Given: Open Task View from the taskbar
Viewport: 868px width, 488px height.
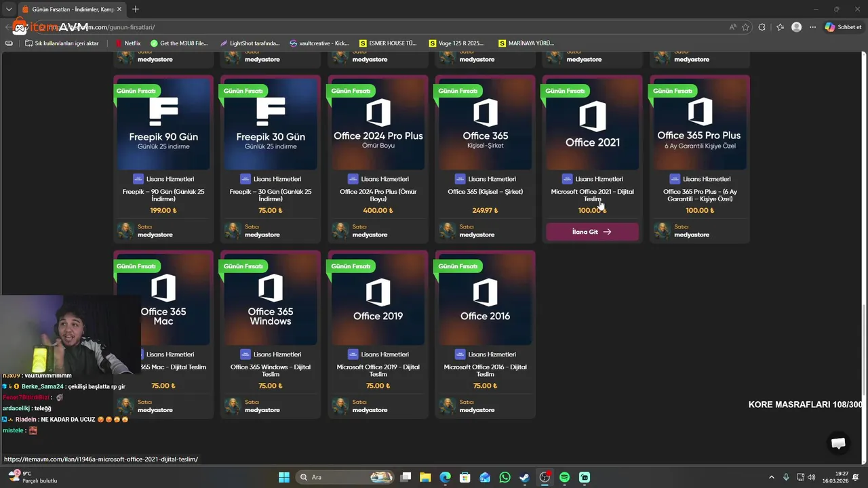Looking at the screenshot, I should tap(406, 477).
